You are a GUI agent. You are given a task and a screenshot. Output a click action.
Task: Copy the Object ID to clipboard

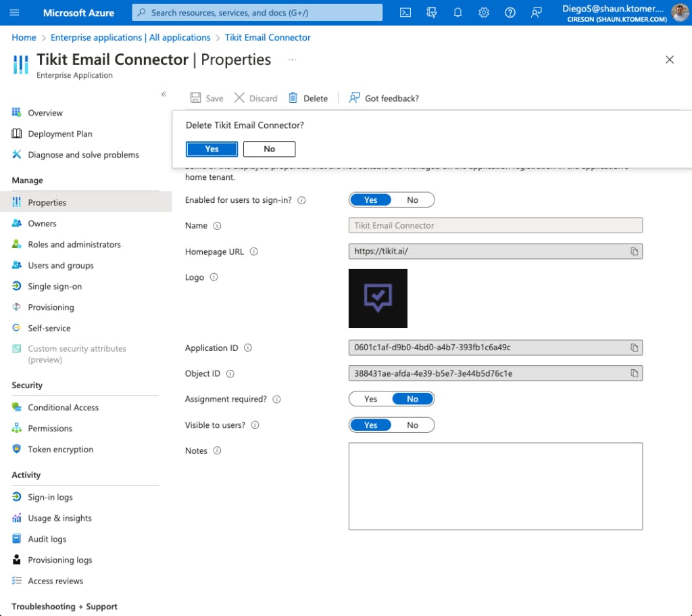click(x=634, y=373)
